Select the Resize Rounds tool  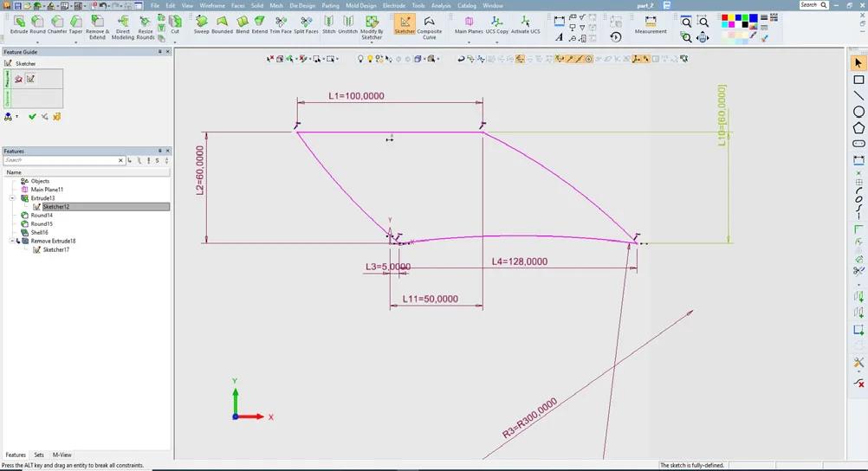click(146, 27)
